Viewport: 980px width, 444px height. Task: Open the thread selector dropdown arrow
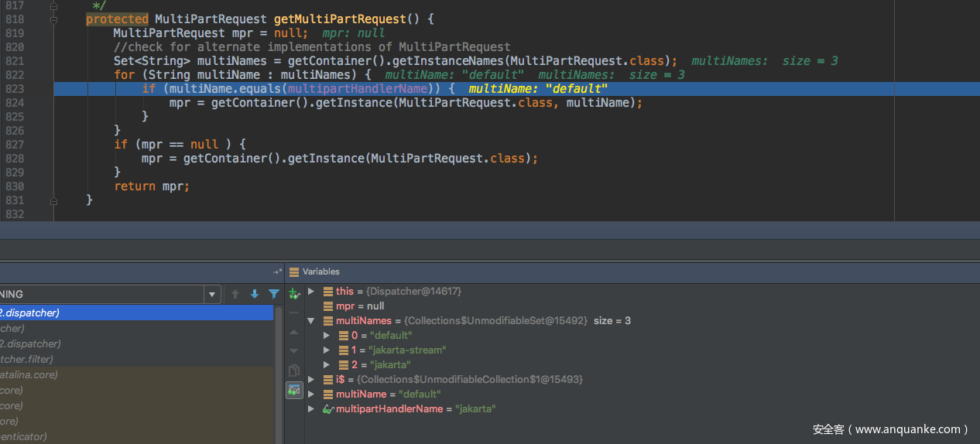click(x=212, y=294)
